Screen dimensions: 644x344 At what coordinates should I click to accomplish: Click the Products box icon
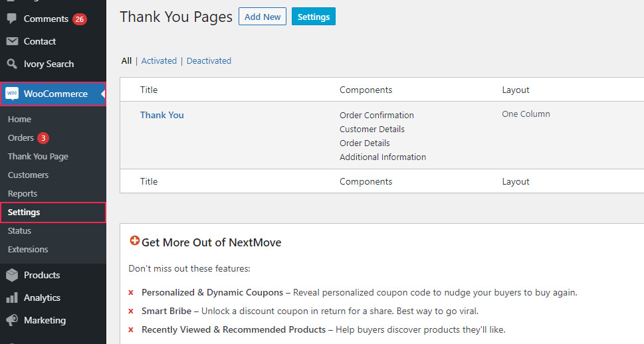(12, 275)
